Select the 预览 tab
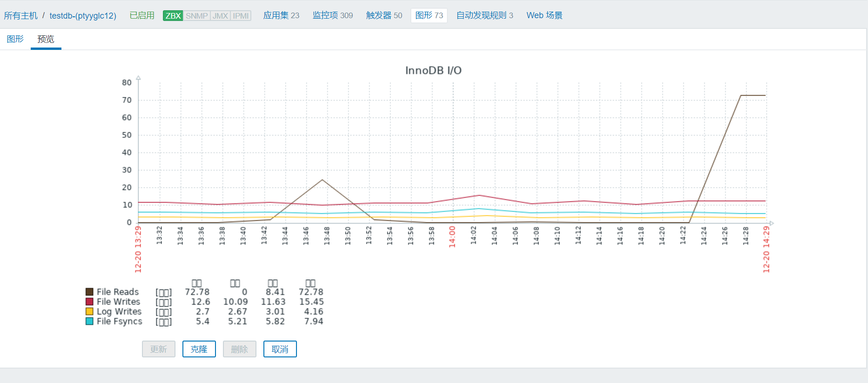The height and width of the screenshot is (383, 868). (x=46, y=39)
